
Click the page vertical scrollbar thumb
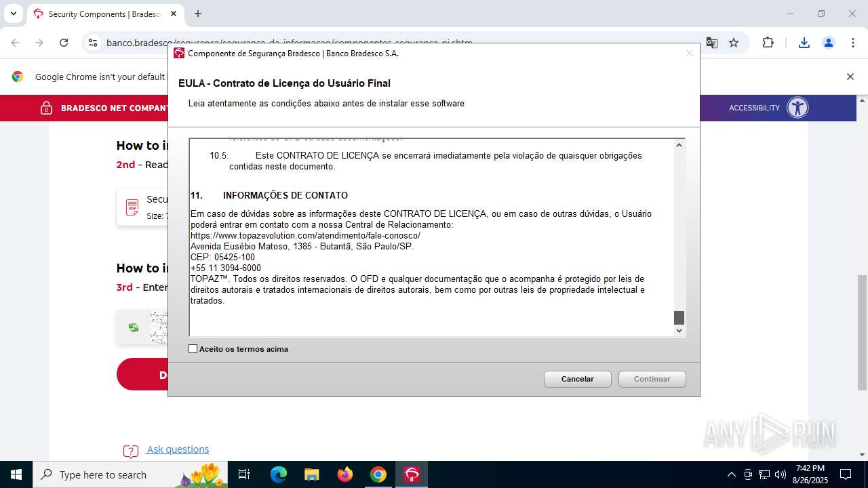(862, 332)
